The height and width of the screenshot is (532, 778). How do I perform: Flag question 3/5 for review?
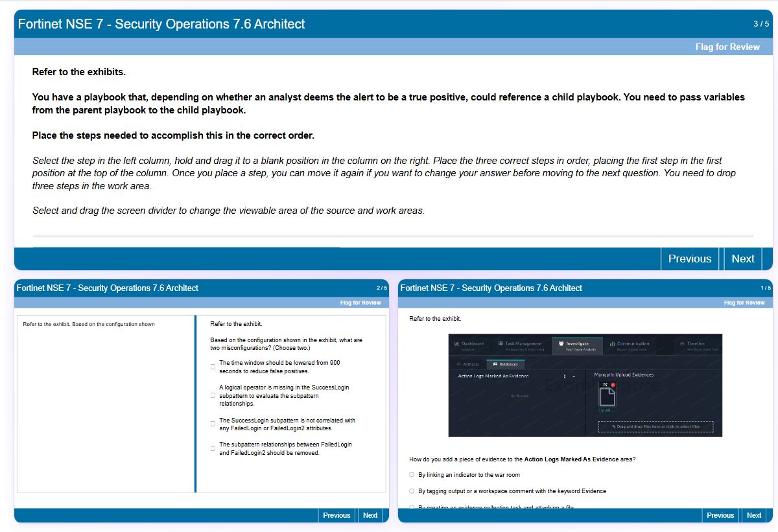(727, 47)
